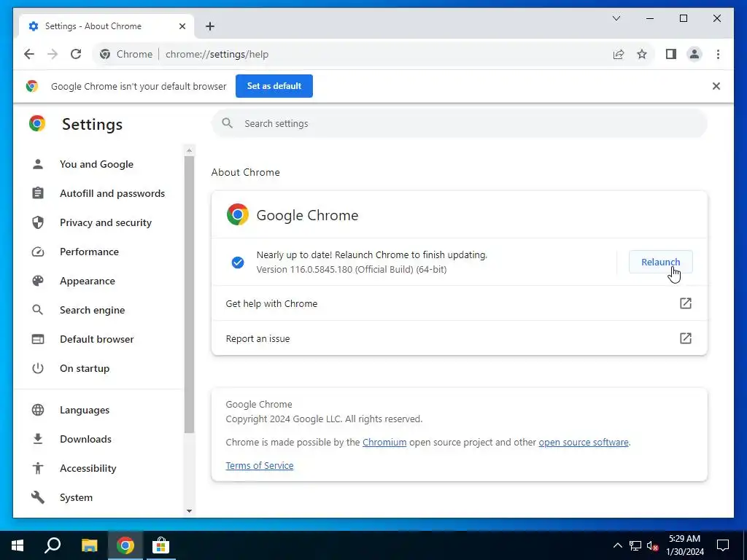
Task: Click the Set as default button
Action: pyautogui.click(x=274, y=86)
